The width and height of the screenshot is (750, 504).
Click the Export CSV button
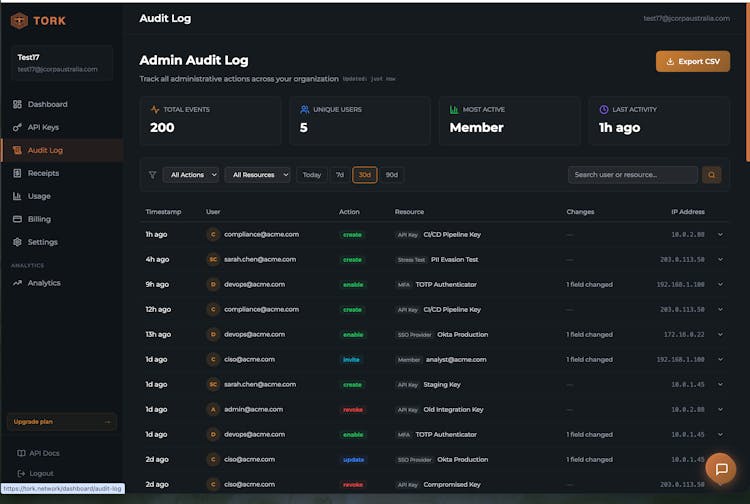point(692,61)
